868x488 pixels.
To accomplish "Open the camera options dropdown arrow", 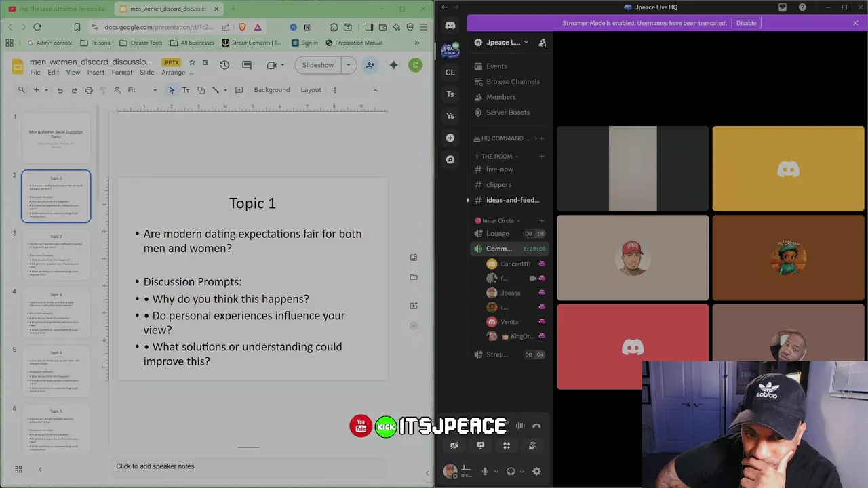I will [282, 65].
